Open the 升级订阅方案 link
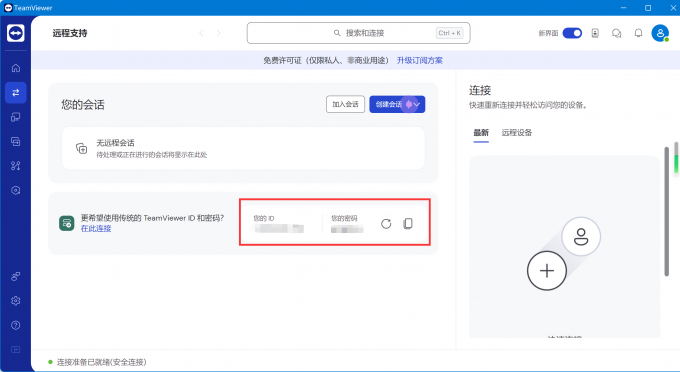Viewport: 680px width, 372px height. [x=420, y=61]
